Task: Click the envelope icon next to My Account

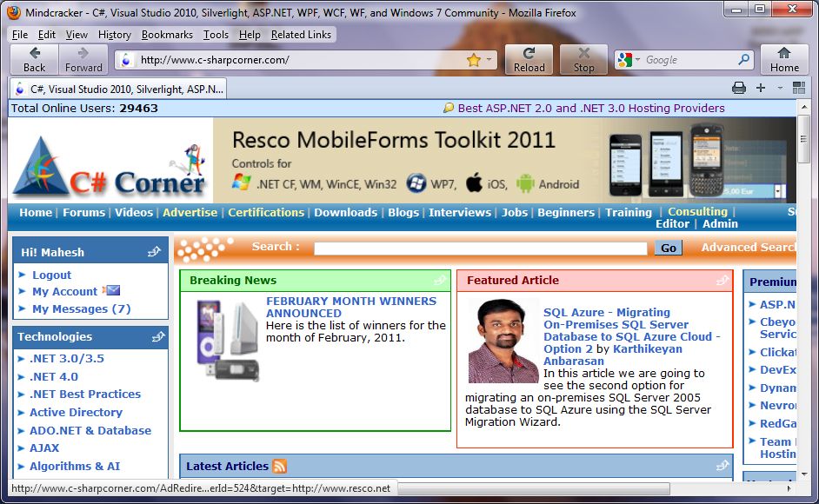Action: 111,290
